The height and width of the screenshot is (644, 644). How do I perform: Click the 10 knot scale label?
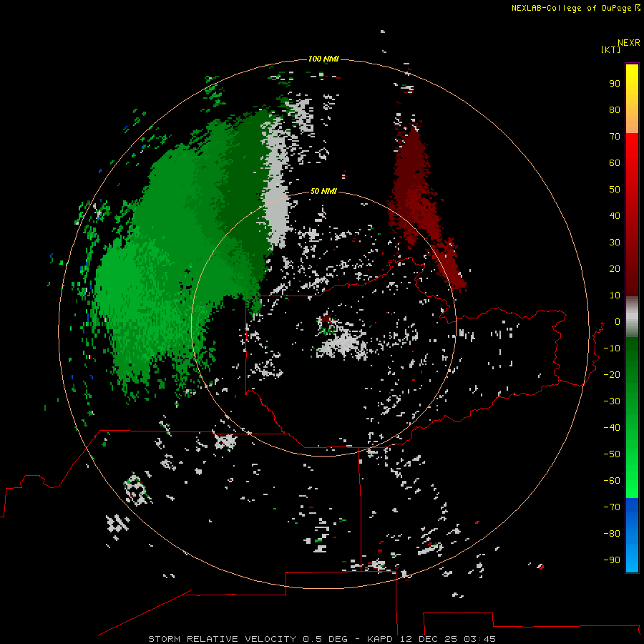click(x=615, y=296)
